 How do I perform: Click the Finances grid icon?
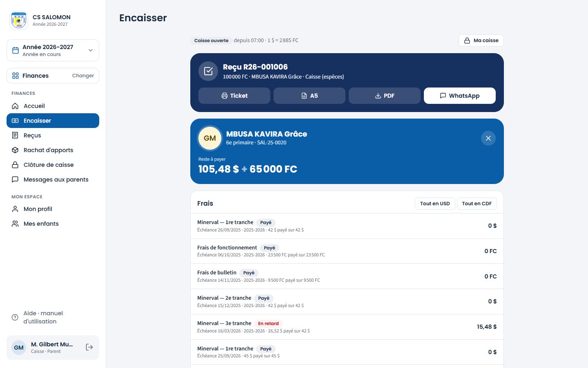pyautogui.click(x=16, y=76)
